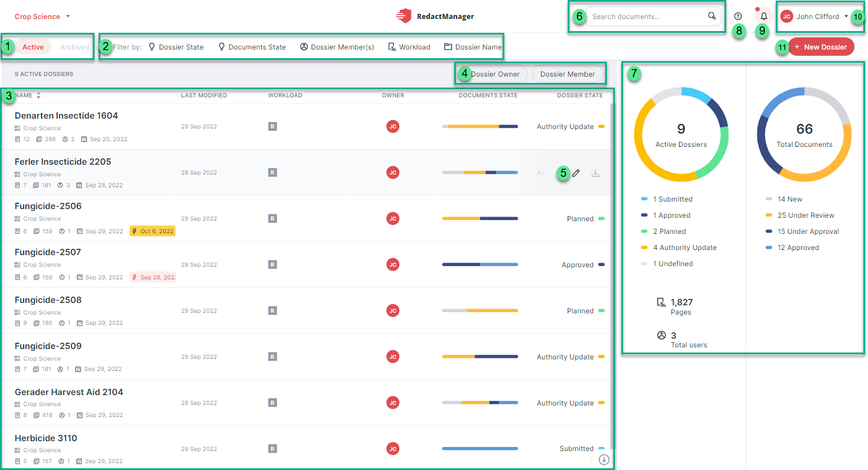The height and width of the screenshot is (470, 868).
Task: Filter chart by 2 Planned
Action: 663,232
